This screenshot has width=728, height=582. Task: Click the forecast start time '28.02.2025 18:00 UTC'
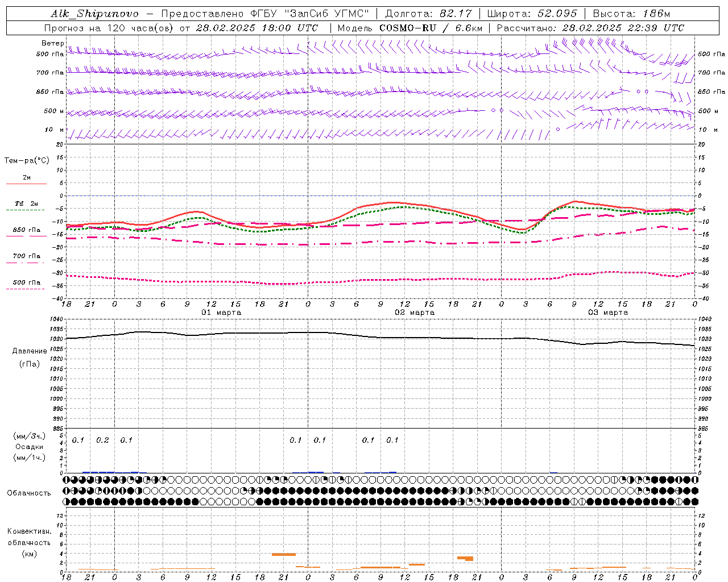257,28
